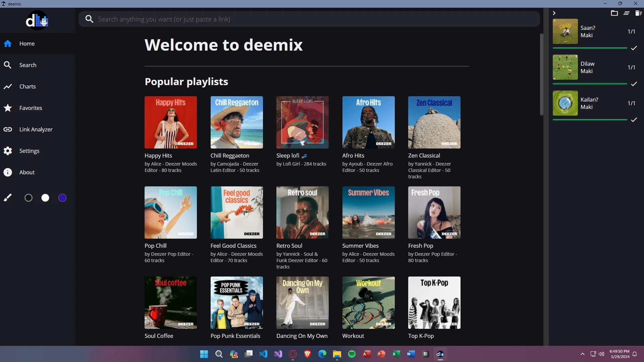Clear finished downloads with the list icon
This screenshot has width=644, height=362.
(626, 13)
